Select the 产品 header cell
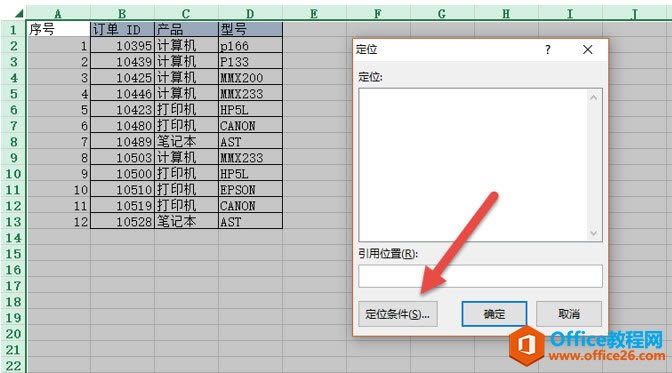 (186, 29)
